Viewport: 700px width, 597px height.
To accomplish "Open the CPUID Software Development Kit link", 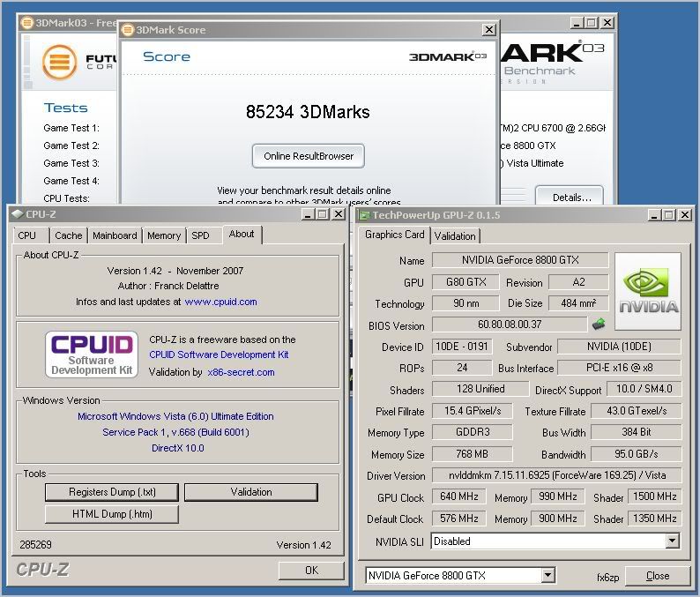I will (219, 354).
